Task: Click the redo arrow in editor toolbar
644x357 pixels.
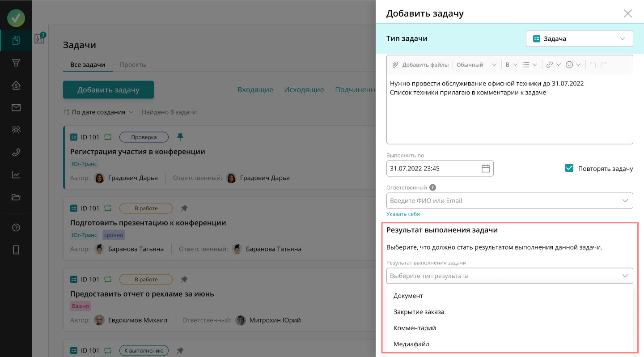Action: click(604, 64)
